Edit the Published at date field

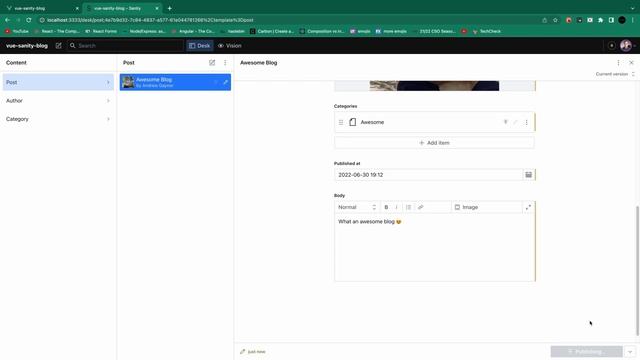point(428,175)
